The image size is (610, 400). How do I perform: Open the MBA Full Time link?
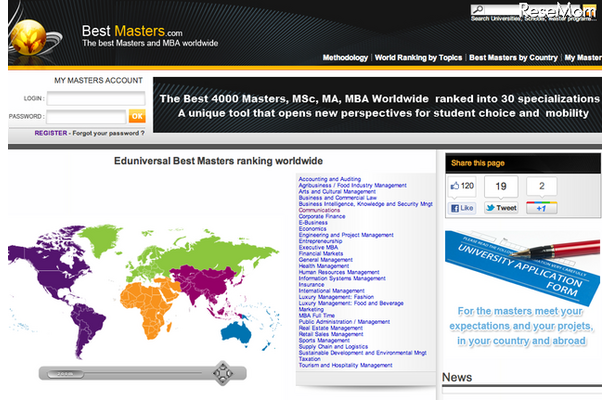(317, 316)
